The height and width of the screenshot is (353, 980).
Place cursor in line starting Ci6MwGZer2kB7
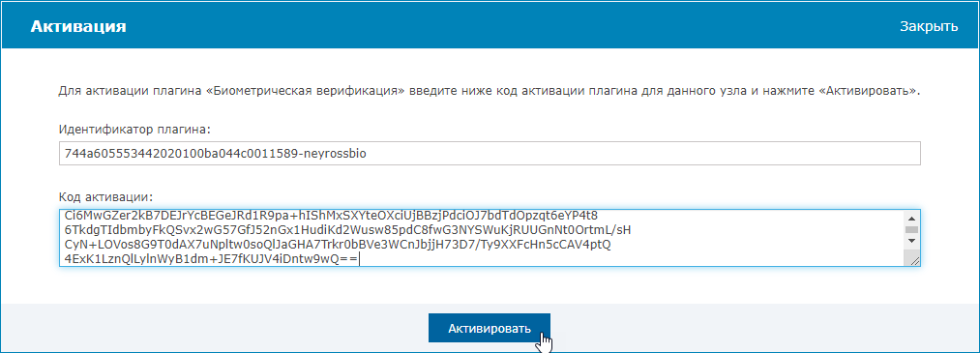[x=329, y=217]
